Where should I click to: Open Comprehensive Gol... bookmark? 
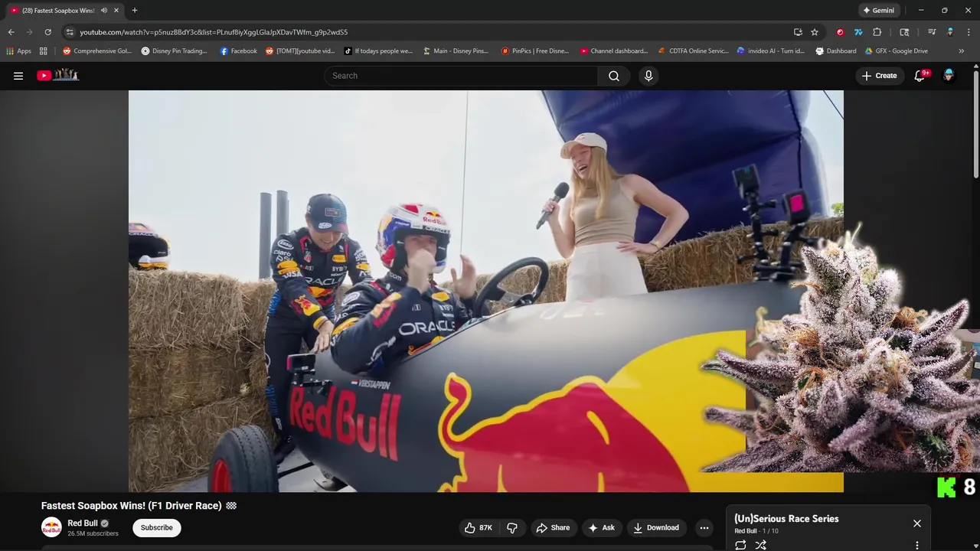(96, 51)
